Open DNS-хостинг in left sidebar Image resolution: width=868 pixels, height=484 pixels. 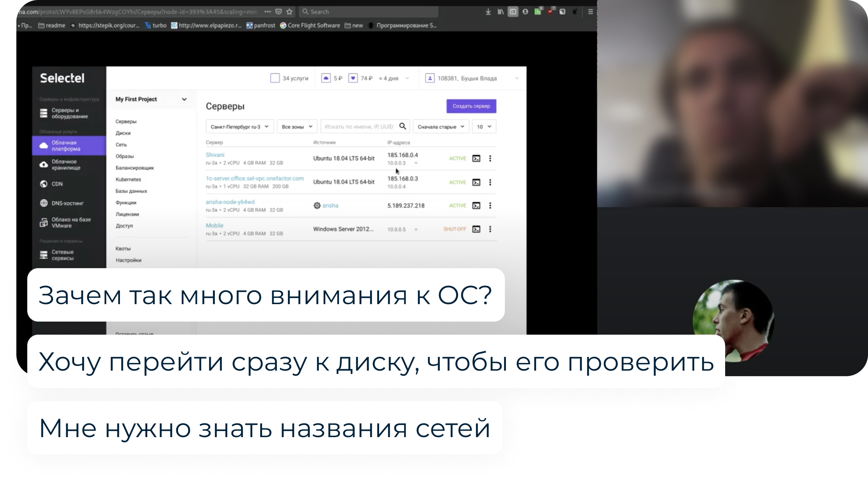[x=67, y=203]
